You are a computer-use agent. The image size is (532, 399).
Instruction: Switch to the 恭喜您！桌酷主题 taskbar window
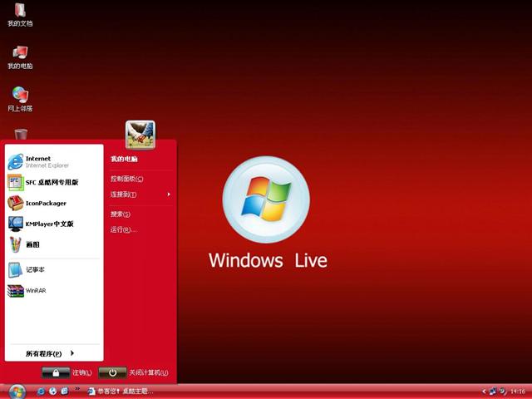[121, 392]
